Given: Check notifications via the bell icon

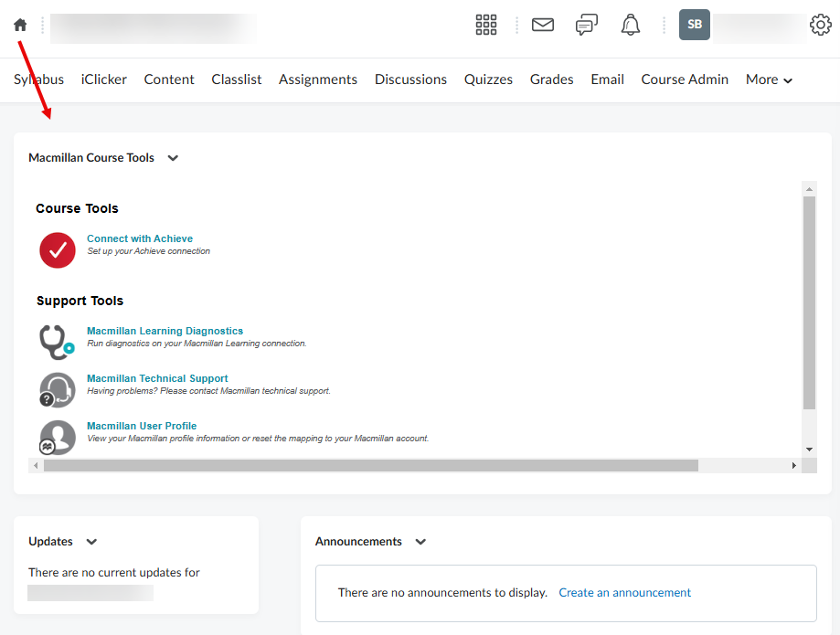Looking at the screenshot, I should point(630,25).
